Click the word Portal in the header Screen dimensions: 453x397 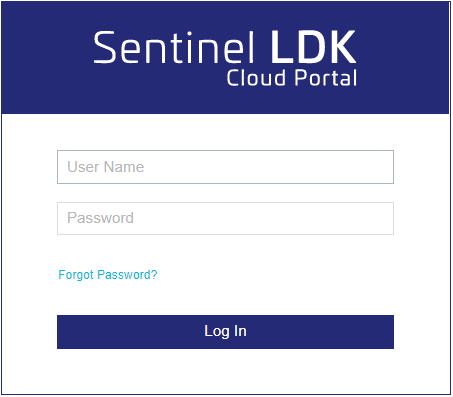pyautogui.click(x=326, y=78)
